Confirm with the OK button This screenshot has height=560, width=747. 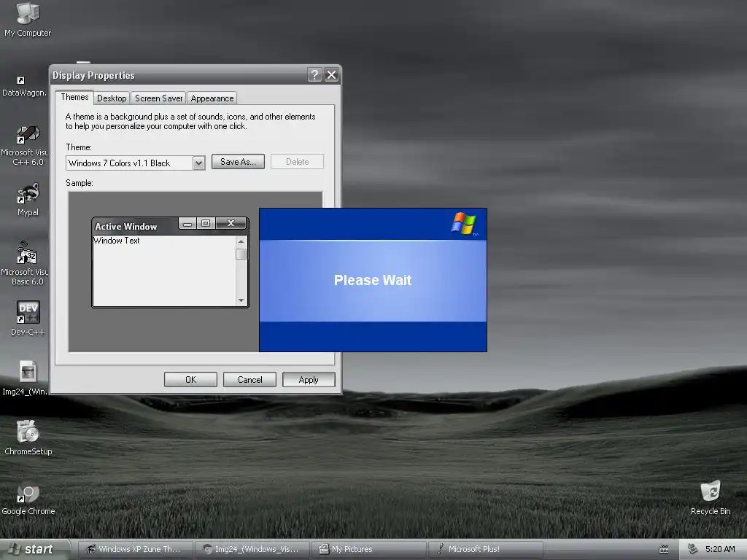(x=190, y=379)
